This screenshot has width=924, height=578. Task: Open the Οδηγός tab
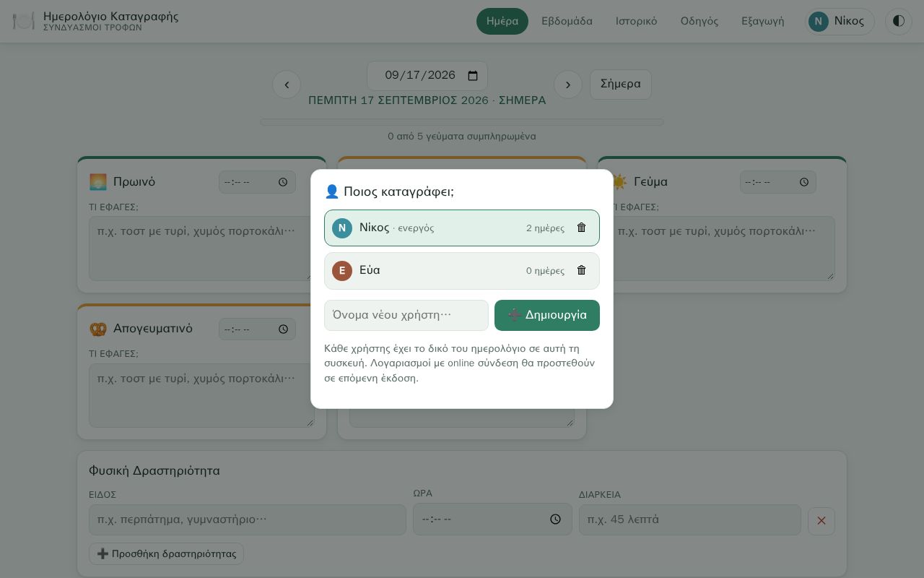pos(699,21)
